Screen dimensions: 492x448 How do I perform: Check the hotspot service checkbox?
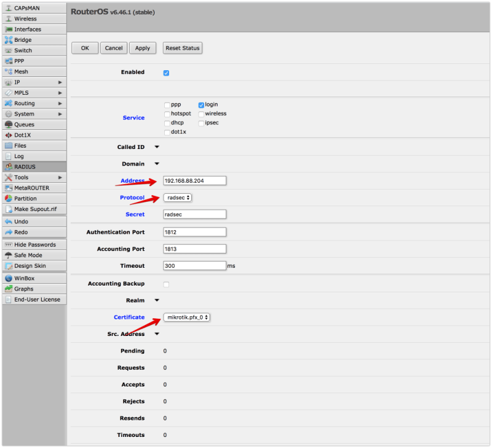point(167,113)
